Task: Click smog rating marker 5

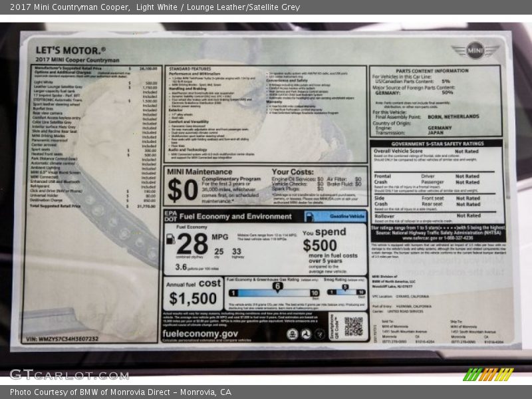Action: [345, 287]
